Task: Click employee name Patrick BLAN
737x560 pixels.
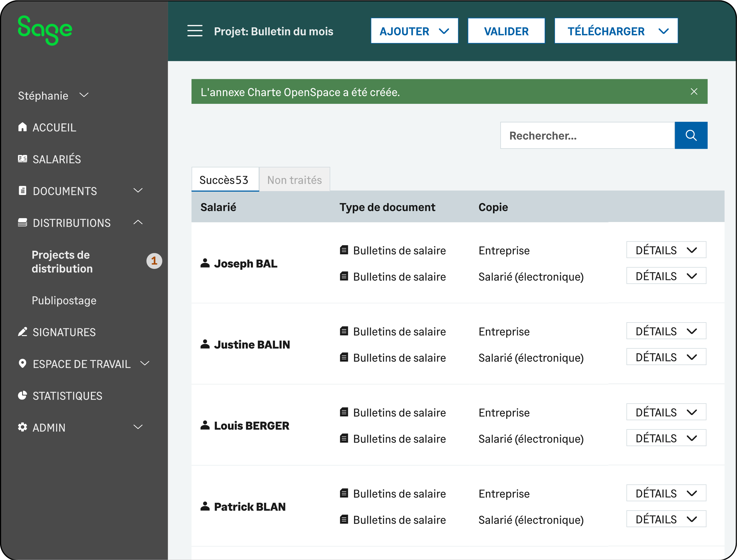Action: pyautogui.click(x=250, y=506)
